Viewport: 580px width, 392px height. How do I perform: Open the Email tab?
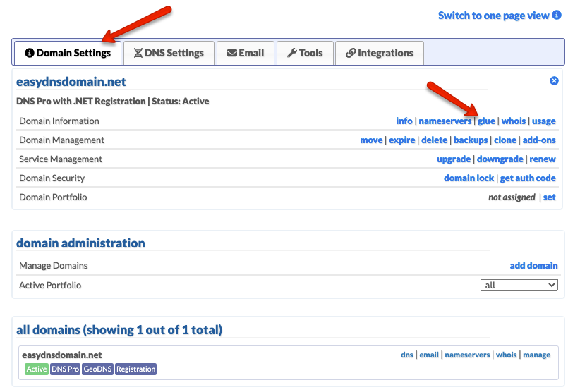coord(246,53)
